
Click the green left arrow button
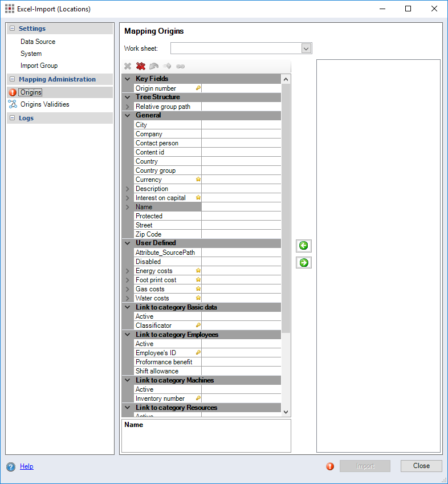304,246
